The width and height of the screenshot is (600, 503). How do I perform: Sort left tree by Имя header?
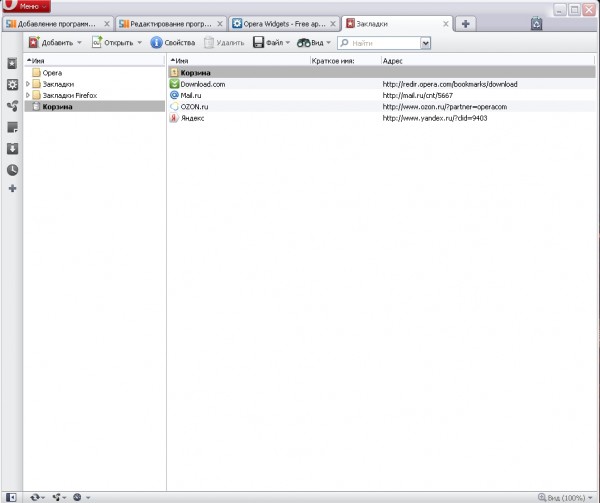click(95, 60)
